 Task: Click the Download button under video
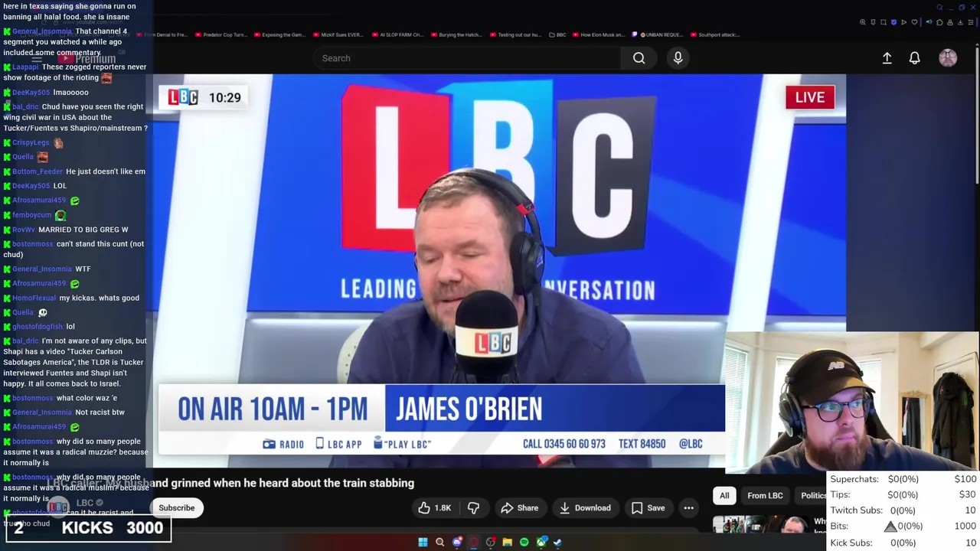point(586,507)
